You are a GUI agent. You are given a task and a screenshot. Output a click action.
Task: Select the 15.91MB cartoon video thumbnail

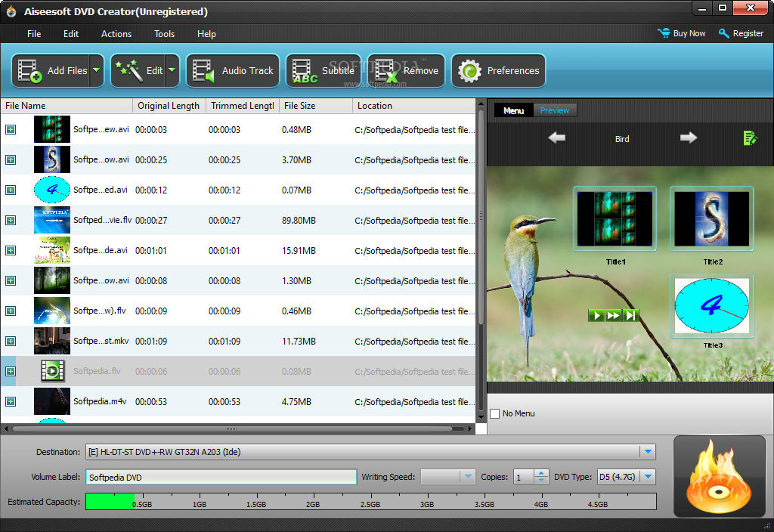(52, 251)
